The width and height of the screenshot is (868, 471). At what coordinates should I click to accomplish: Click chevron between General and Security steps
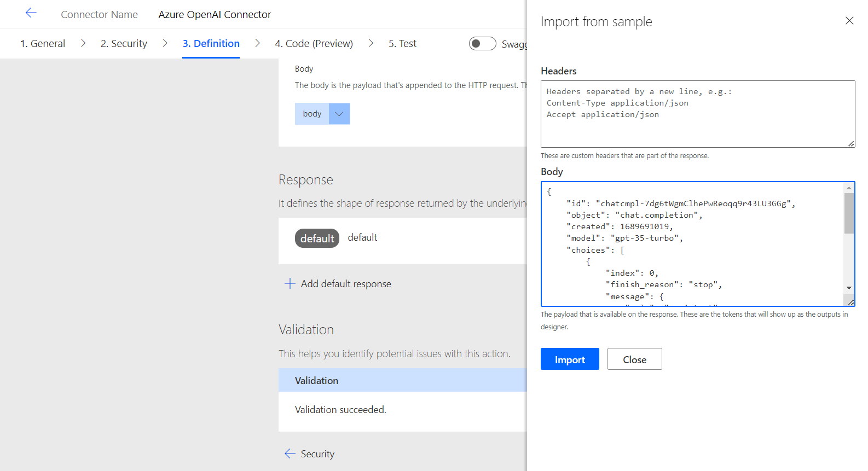click(83, 43)
